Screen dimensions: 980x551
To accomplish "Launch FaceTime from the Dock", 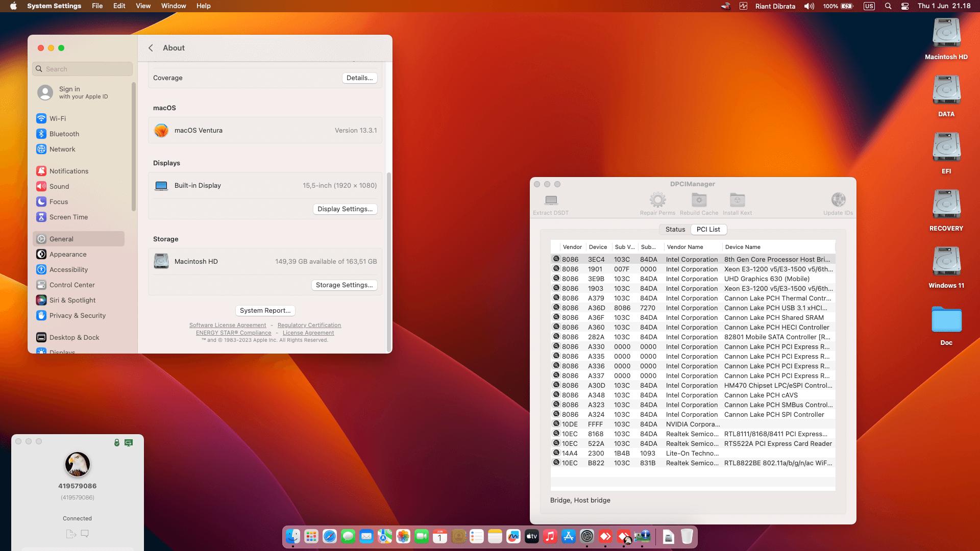I will tap(422, 536).
